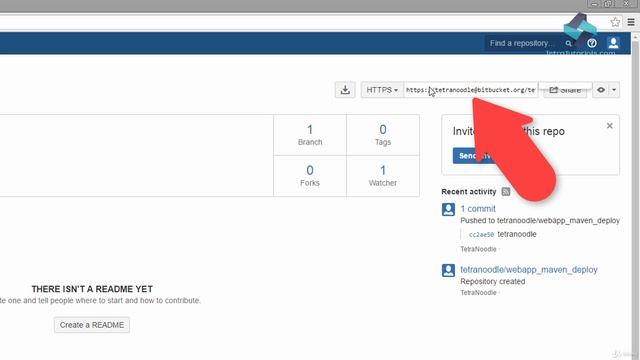This screenshot has width=640, height=360.
Task: Open the user avatar menu
Action: [x=613, y=43]
